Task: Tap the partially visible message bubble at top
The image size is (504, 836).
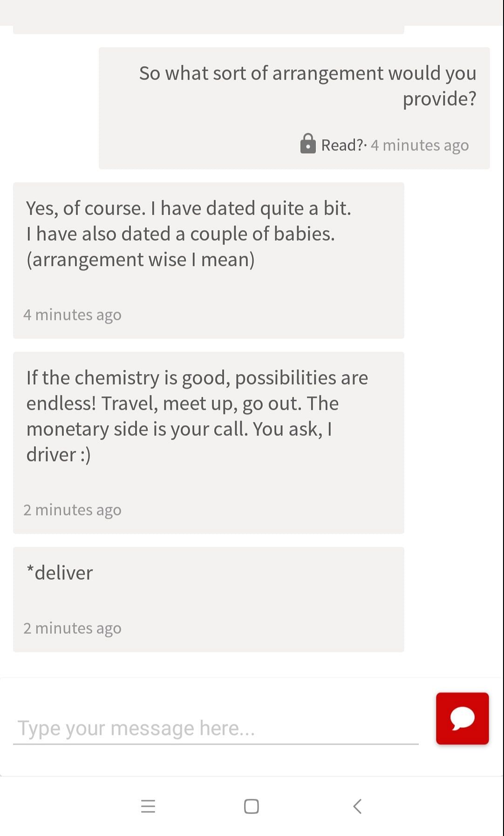Action: (208, 29)
